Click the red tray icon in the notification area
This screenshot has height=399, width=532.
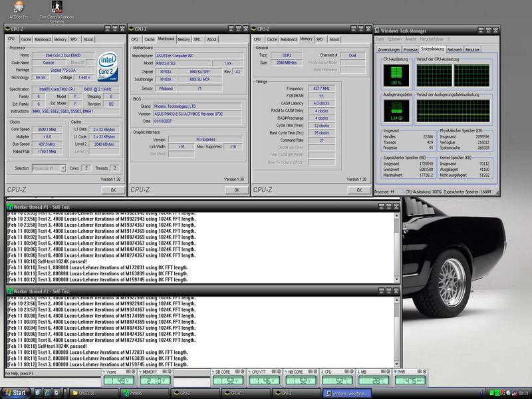pyautogui.click(x=503, y=393)
